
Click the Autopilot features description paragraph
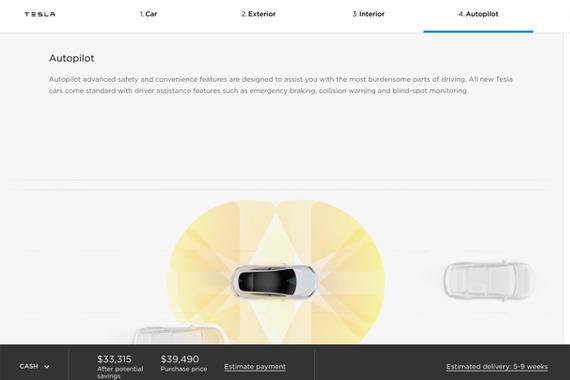coord(281,85)
